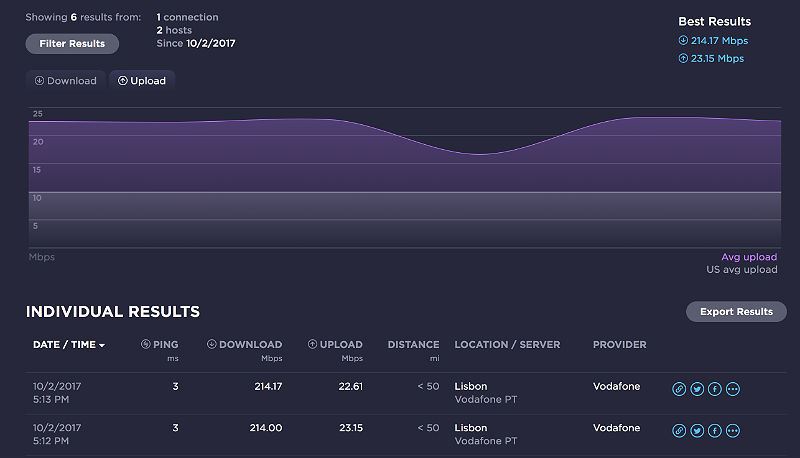Share 5:13 PM result on Facebook
Viewport: 800px width, 458px height.
[x=715, y=389]
